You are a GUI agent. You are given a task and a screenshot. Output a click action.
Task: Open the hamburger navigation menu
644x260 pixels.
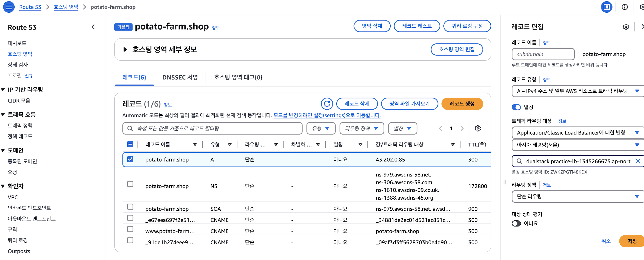click(x=9, y=7)
